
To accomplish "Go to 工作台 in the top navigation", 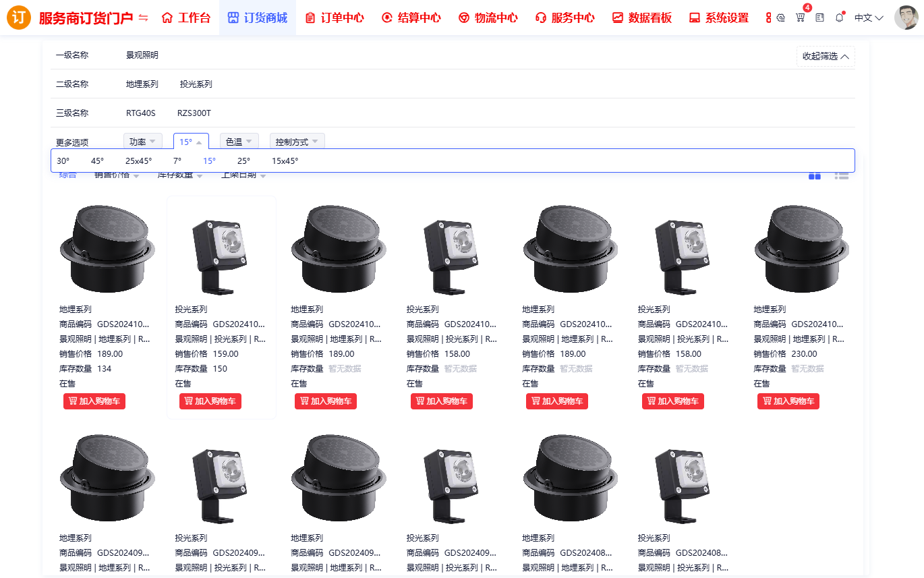I will click(186, 18).
